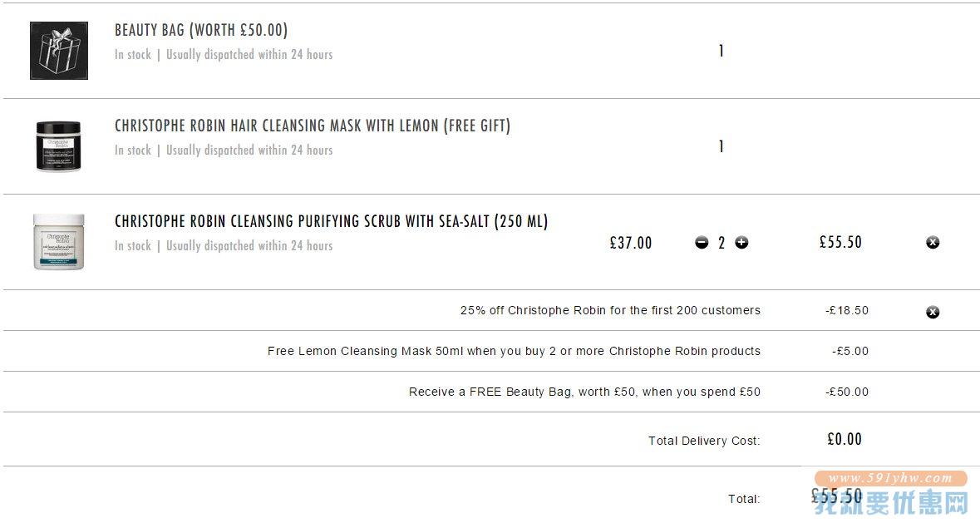Remove the sea-salt scrub from basket
This screenshot has height=523, width=980.
click(x=933, y=243)
